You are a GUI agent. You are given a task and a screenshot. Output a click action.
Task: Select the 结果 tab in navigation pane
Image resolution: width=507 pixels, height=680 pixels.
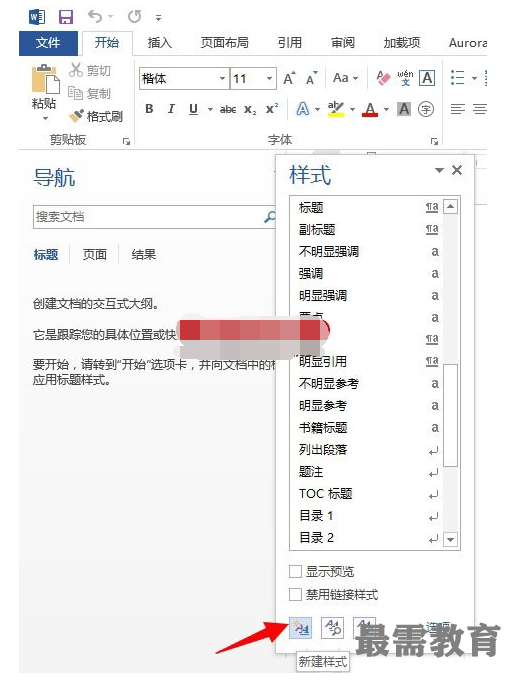point(144,255)
